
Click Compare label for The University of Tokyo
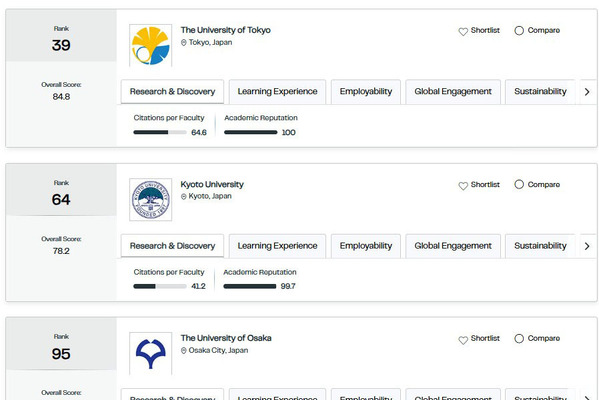(x=544, y=30)
